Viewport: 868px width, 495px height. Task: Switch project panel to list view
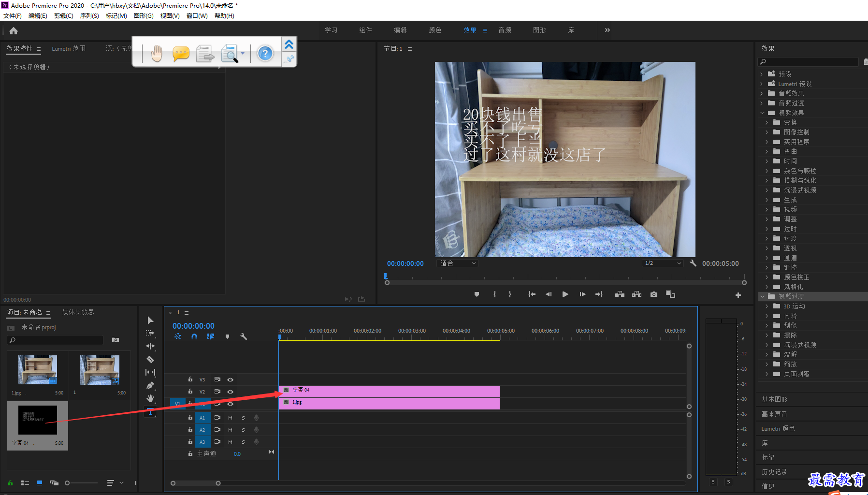25,483
